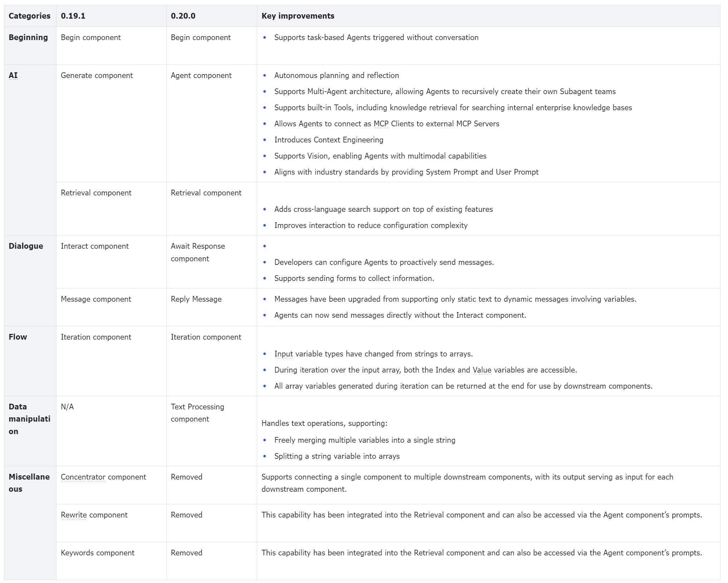Select the "0.20.0" version column header
The height and width of the screenshot is (583, 728).
point(183,16)
